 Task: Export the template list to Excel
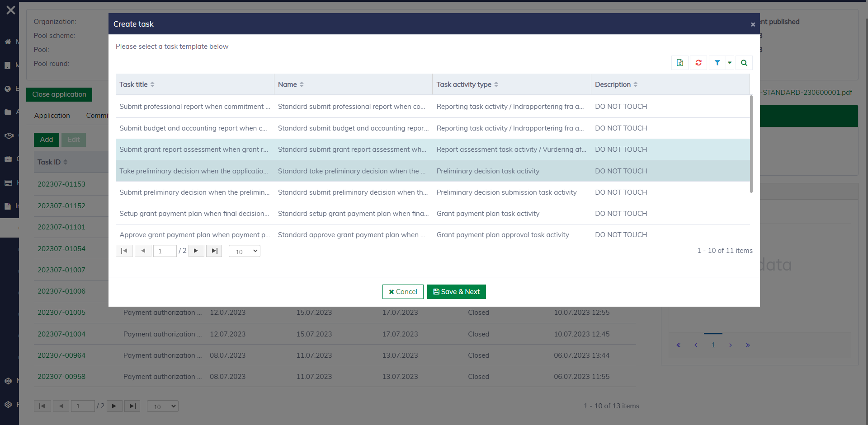680,63
